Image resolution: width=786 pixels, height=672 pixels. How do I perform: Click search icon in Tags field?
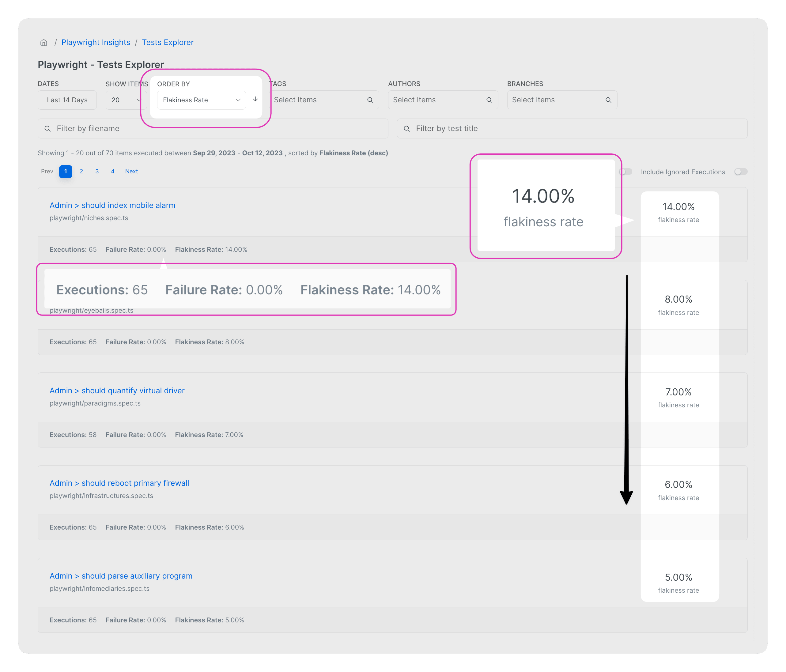click(370, 100)
